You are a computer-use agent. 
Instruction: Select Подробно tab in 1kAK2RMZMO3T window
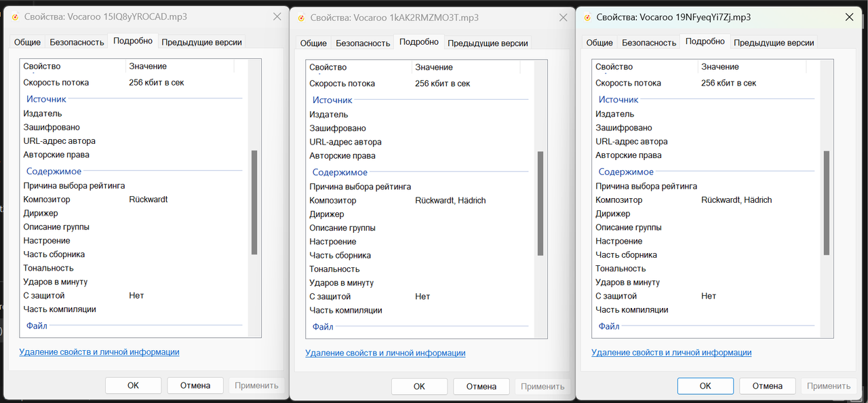click(x=419, y=42)
